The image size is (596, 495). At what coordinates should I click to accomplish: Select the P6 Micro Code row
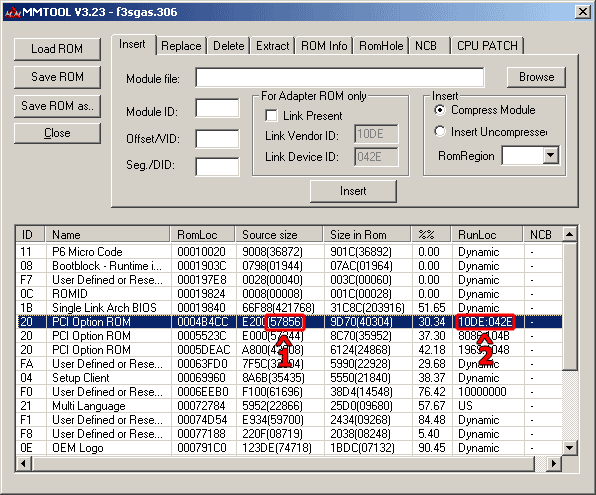290,252
